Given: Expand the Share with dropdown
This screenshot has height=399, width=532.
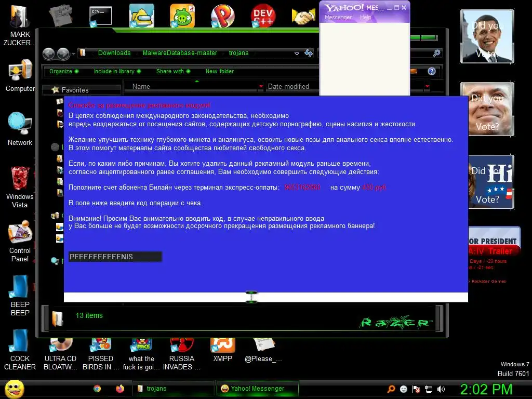Looking at the screenshot, I should (173, 71).
